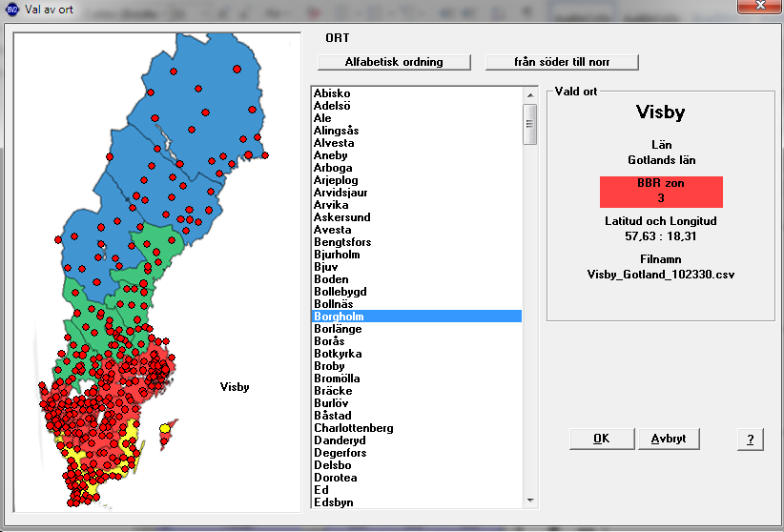This screenshot has height=532, width=784.
Task: Close the Val av ort dialog
Action: click(x=760, y=6)
